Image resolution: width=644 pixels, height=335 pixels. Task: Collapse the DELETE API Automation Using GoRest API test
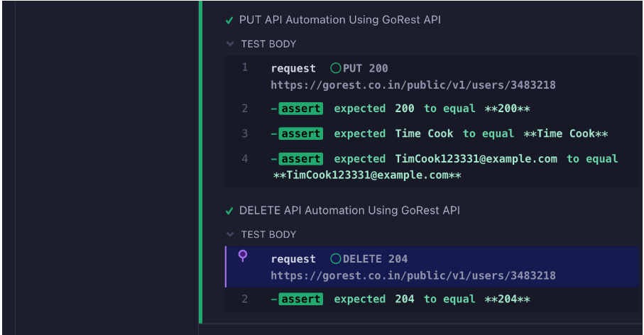[349, 211]
